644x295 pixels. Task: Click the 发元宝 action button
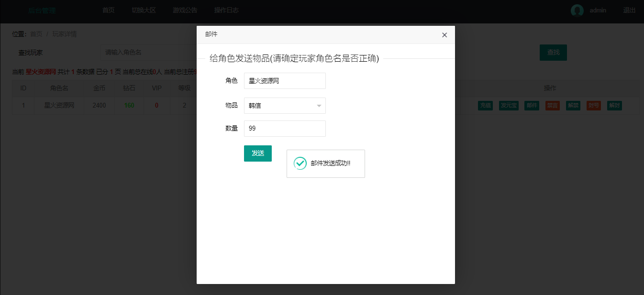(x=509, y=106)
